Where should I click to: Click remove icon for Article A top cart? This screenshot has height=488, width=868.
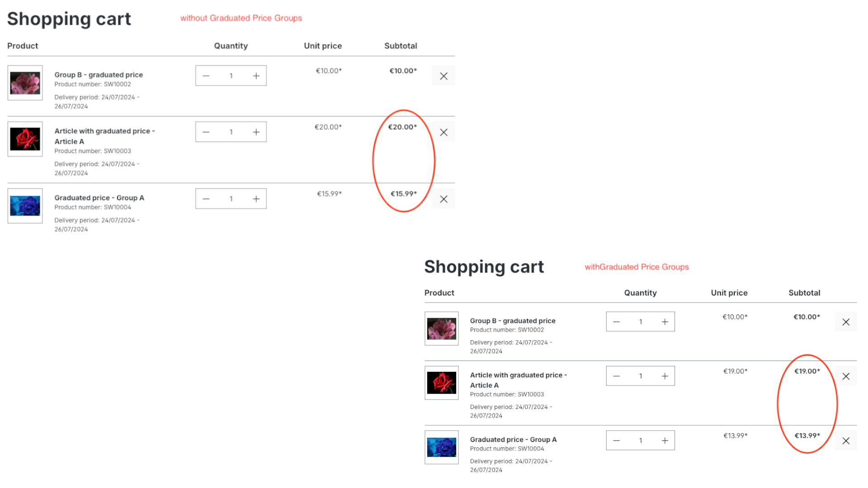point(443,132)
